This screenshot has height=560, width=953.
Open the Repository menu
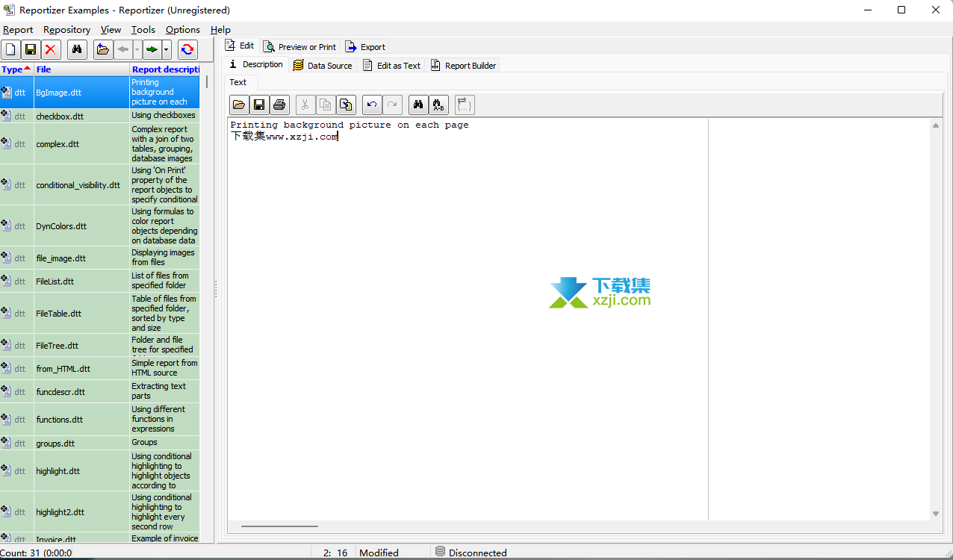(x=66, y=30)
